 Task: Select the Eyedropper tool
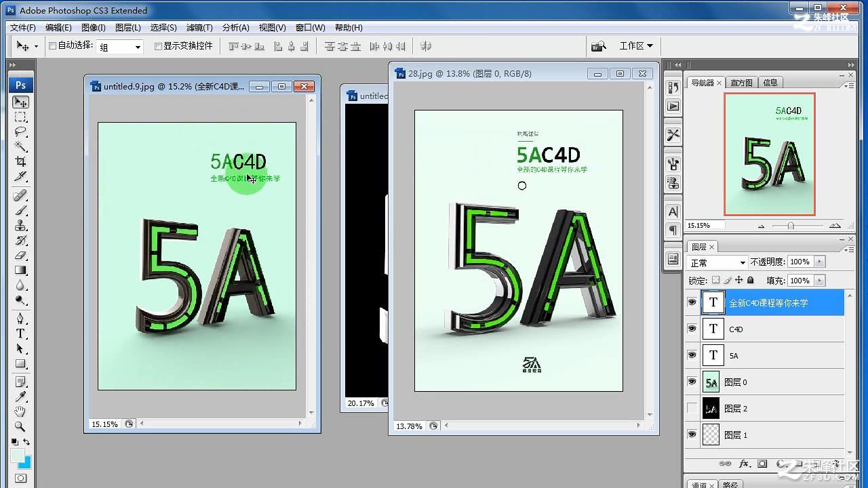[21, 396]
